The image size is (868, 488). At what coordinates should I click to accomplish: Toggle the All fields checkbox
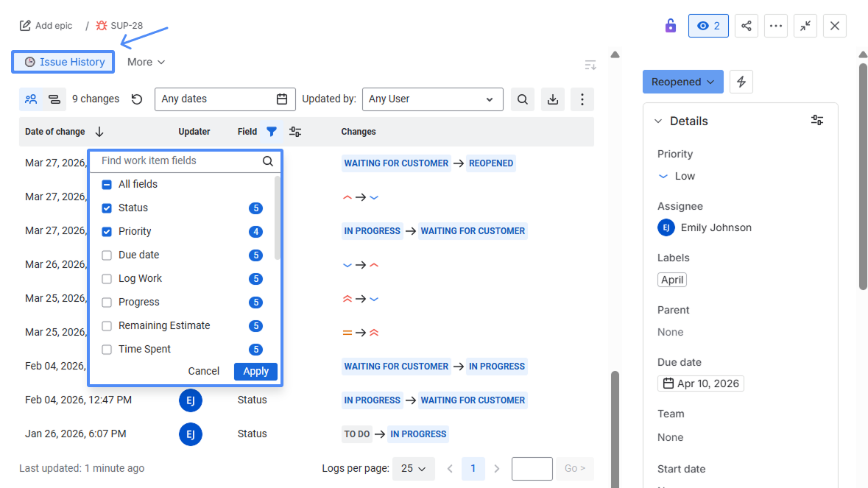[107, 184]
